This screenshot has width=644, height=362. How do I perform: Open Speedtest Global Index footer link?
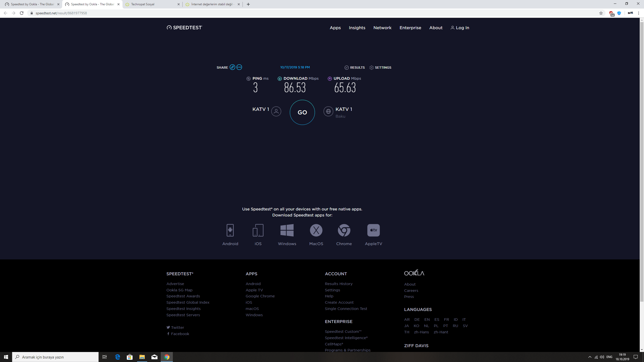coord(188,302)
